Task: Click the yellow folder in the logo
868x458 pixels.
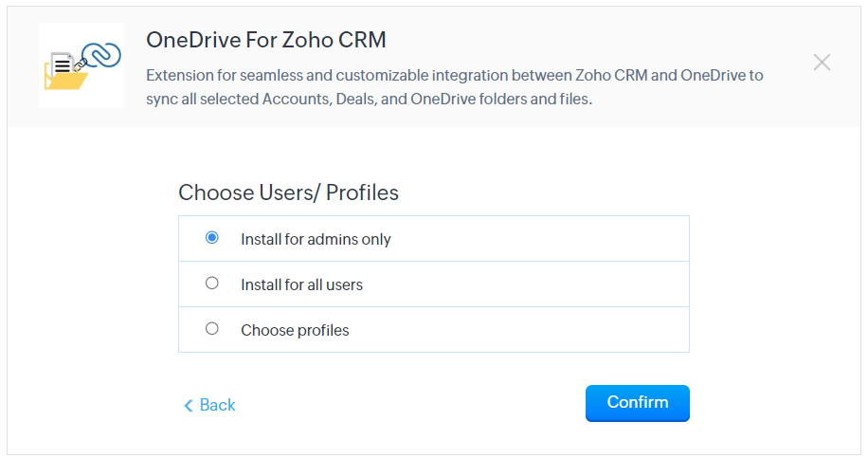Action: pyautogui.click(x=65, y=78)
